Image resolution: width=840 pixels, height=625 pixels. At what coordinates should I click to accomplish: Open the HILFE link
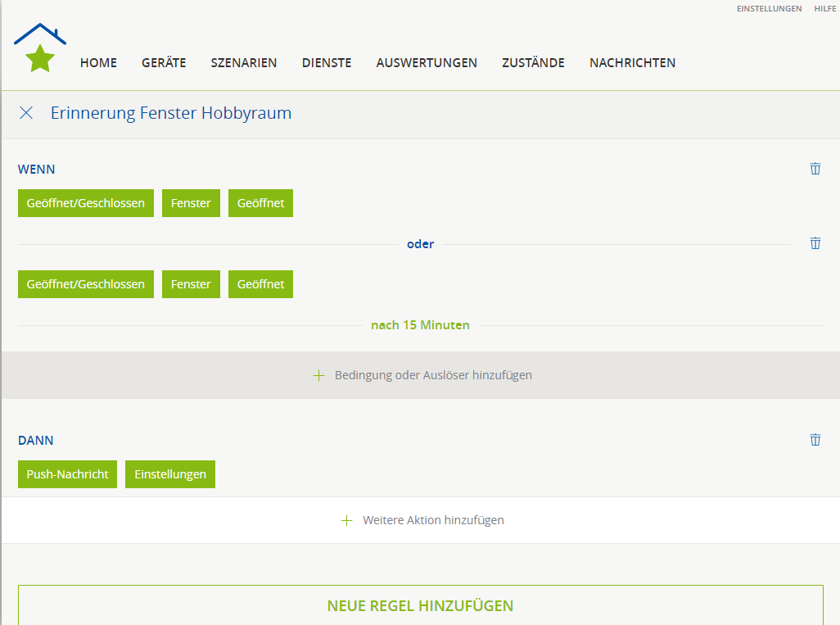coord(824,9)
